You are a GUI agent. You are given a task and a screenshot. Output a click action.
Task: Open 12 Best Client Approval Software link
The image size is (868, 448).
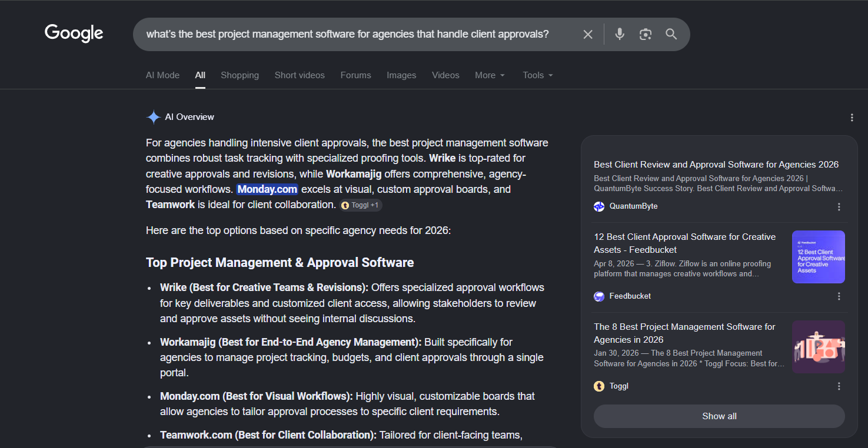(685, 243)
